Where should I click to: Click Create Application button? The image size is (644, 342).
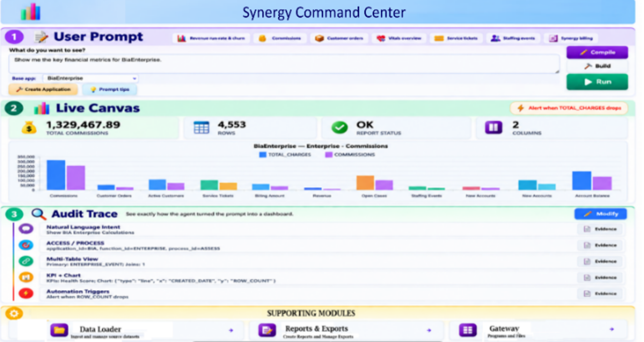coord(43,89)
